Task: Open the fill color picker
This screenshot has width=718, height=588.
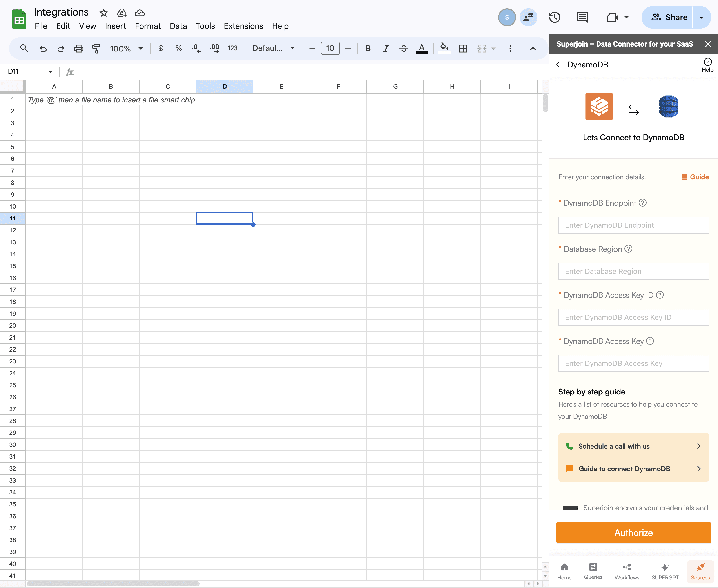Action: [444, 48]
